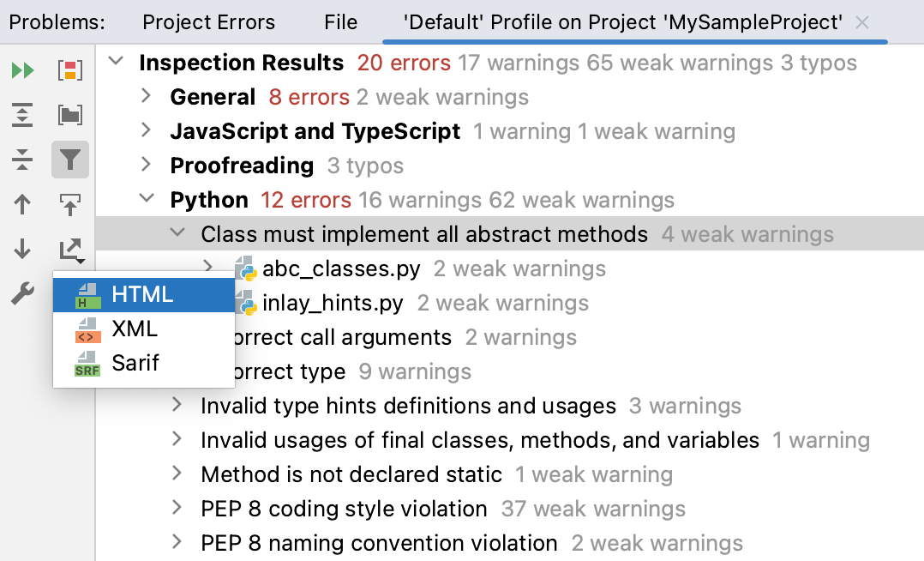Screen dimensions: 924x561
Task: Select Sarif as the export format
Action: click(x=135, y=363)
